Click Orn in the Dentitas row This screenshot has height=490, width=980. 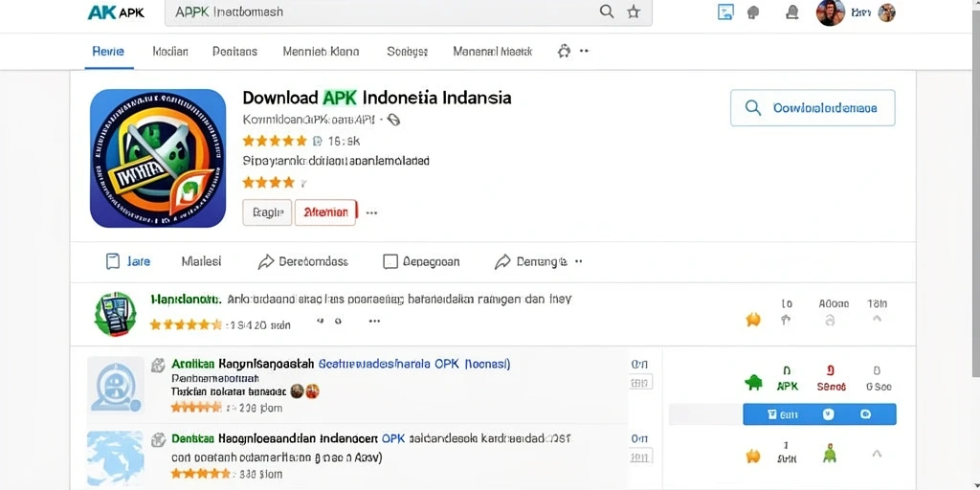click(639, 438)
